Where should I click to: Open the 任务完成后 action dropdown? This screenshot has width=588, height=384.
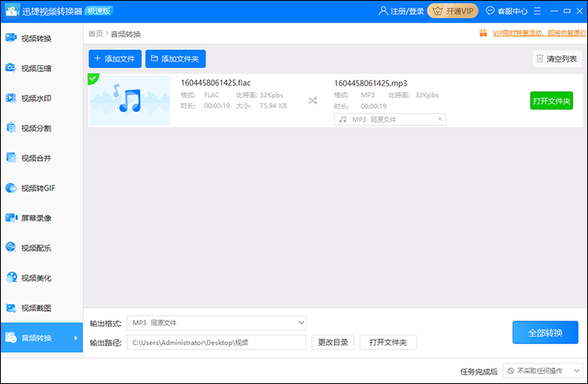pyautogui.click(x=543, y=371)
